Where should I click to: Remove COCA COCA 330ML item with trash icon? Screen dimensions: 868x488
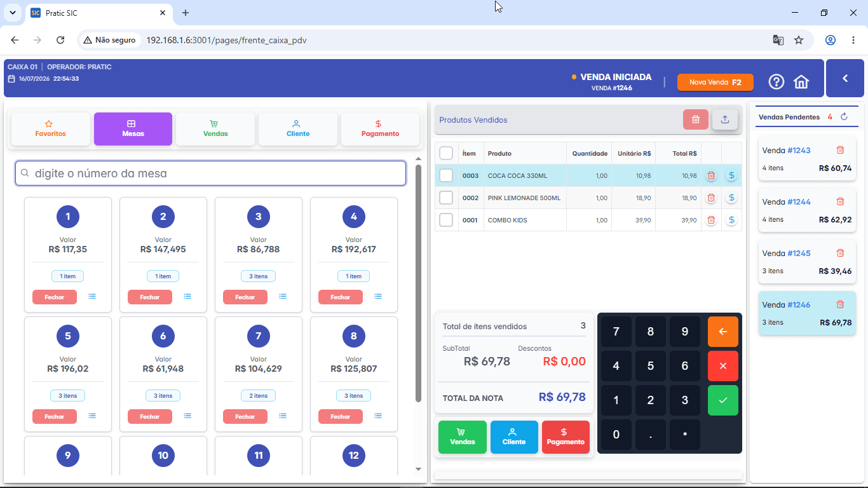pos(711,176)
